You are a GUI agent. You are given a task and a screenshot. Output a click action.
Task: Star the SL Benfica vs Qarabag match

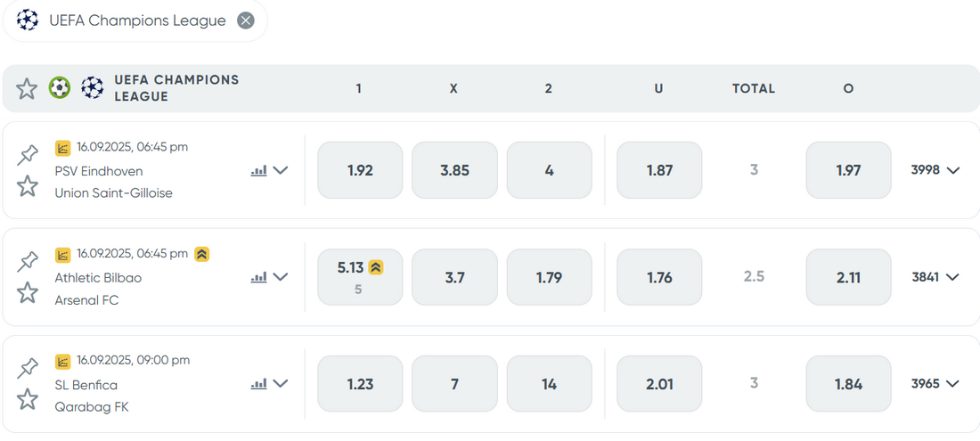click(x=27, y=398)
